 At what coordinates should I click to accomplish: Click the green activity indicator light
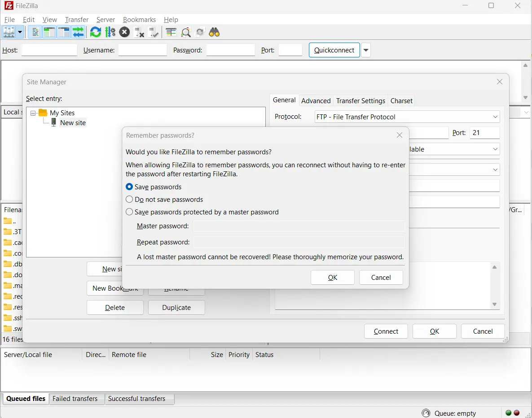(x=508, y=413)
